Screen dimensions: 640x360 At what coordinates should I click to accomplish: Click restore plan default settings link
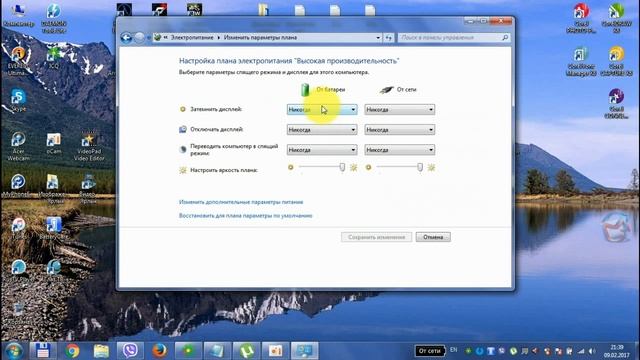click(x=245, y=216)
